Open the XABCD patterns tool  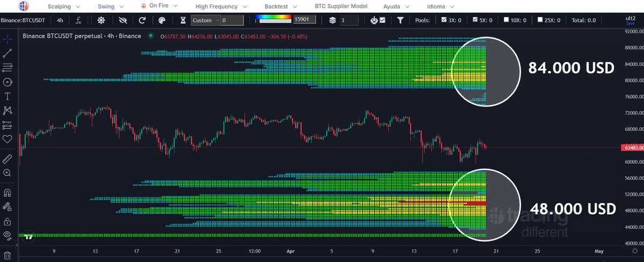click(x=8, y=111)
